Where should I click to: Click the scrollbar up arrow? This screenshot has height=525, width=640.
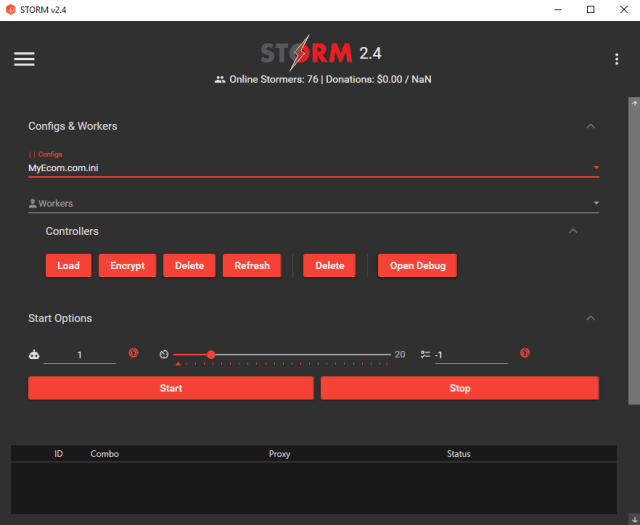[634, 103]
